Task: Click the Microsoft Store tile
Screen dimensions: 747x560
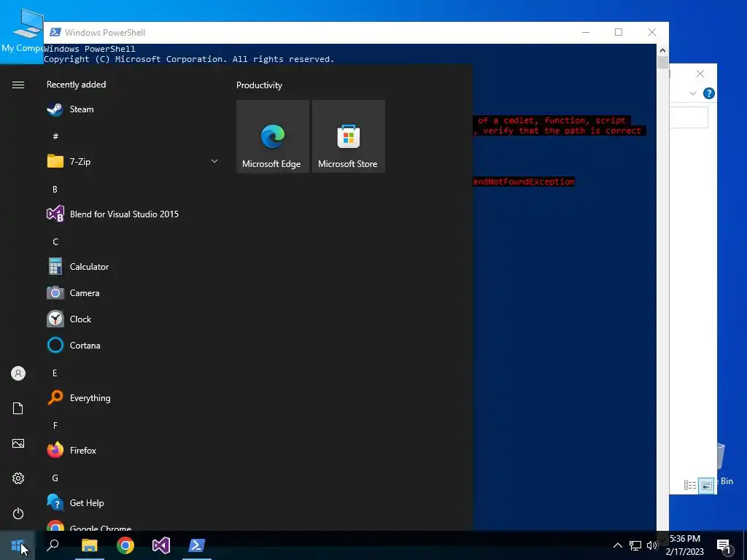Action: tap(348, 136)
